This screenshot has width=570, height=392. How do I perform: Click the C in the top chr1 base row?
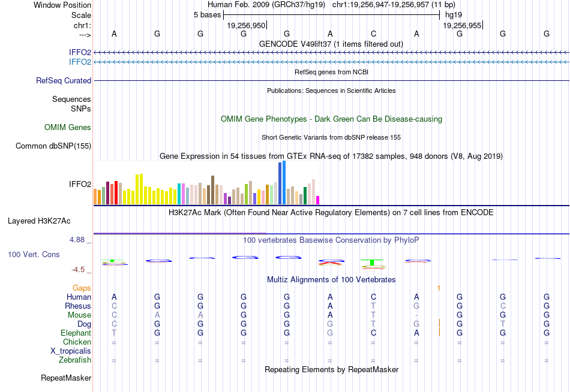click(373, 34)
